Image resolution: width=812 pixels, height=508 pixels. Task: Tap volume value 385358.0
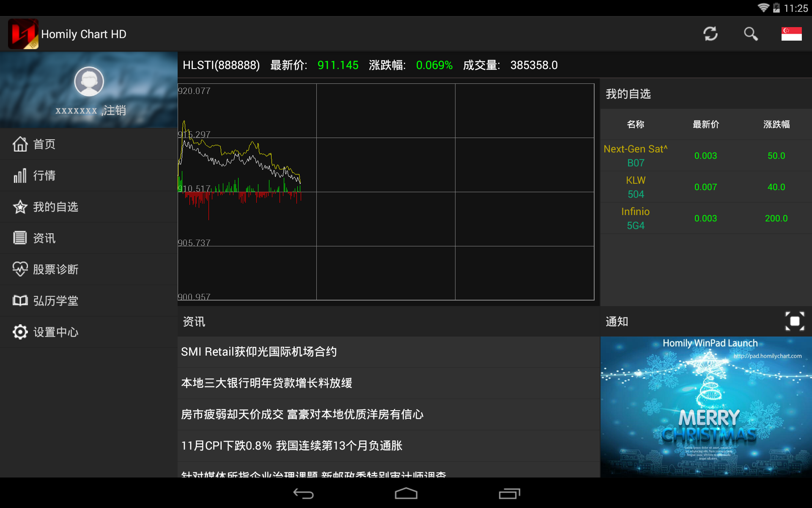[534, 65]
